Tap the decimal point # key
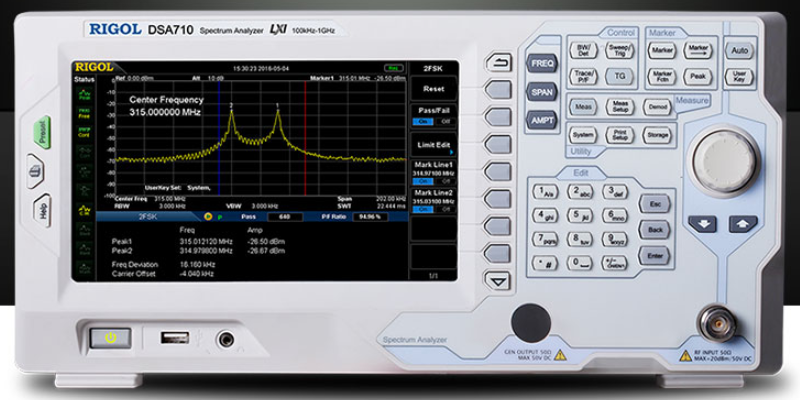 point(545,262)
